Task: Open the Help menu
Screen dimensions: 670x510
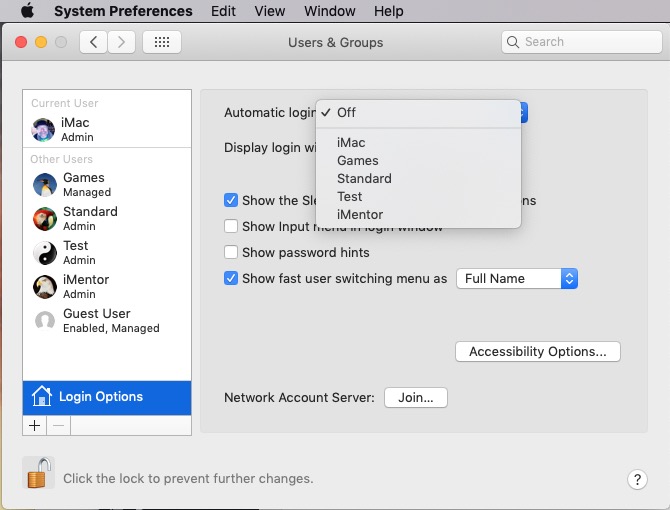Action: (x=388, y=11)
